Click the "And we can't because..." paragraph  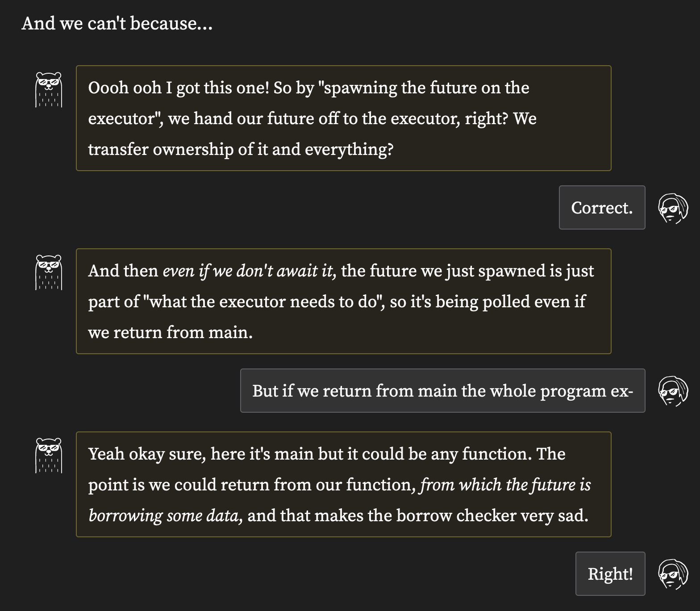click(x=117, y=23)
